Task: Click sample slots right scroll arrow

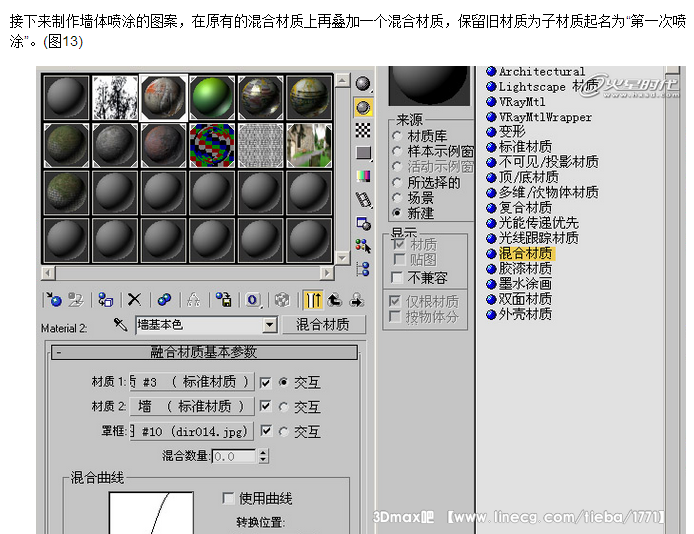Action: pyautogui.click(x=327, y=273)
